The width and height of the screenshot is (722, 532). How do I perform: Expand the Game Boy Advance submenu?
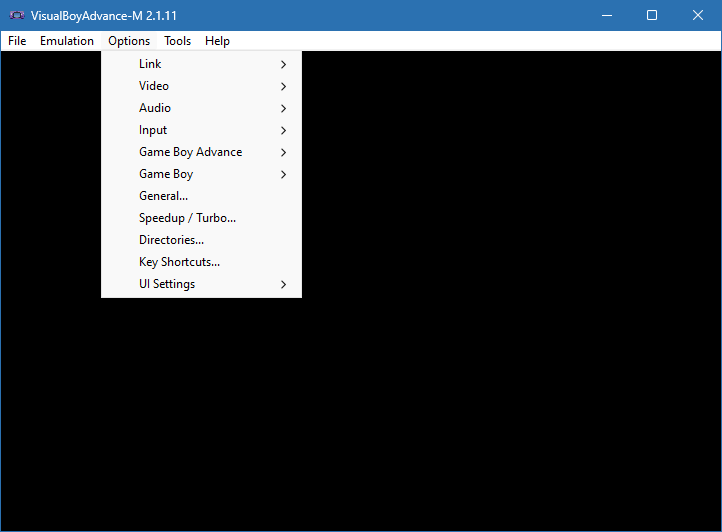coord(201,152)
